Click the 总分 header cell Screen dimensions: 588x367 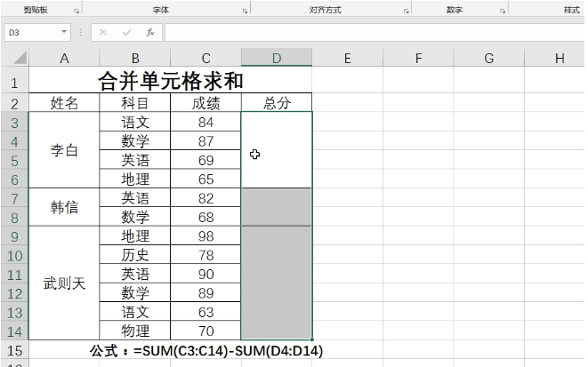(x=277, y=103)
